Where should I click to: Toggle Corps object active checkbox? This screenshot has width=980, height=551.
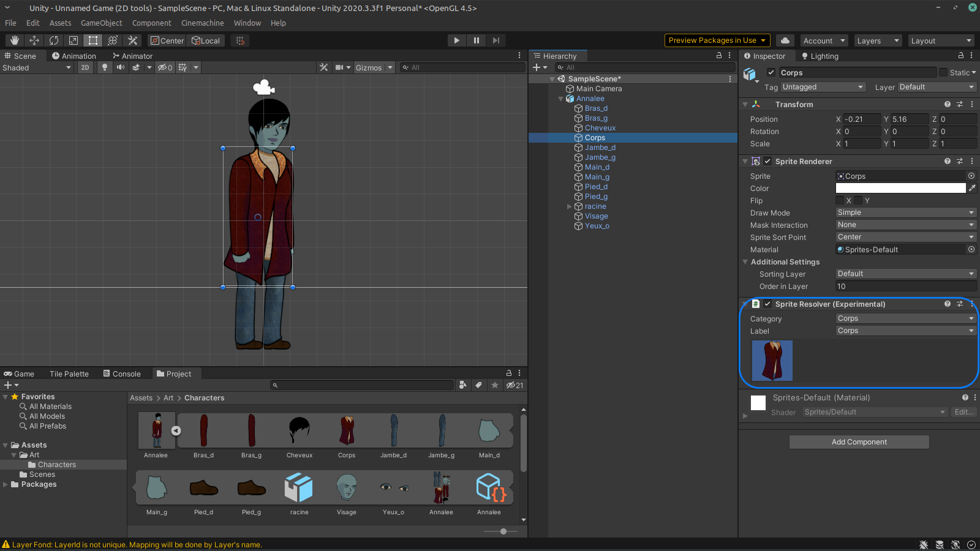[x=771, y=72]
